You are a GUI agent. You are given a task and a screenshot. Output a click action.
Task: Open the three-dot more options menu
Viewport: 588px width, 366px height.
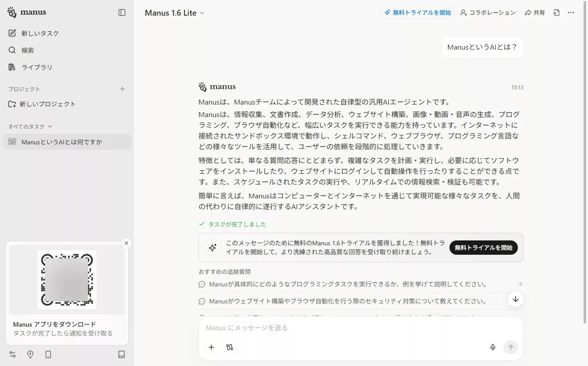click(571, 12)
